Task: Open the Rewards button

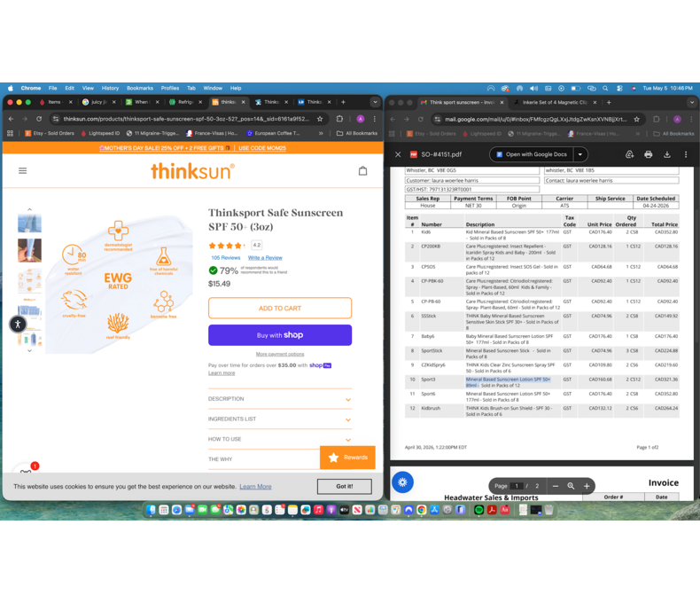Action: 347,458
